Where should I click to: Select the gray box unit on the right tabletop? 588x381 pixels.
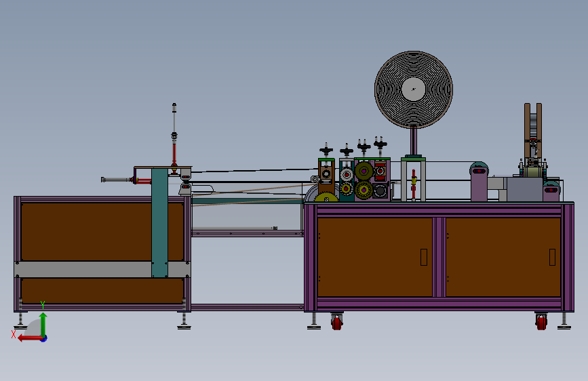point(525,189)
